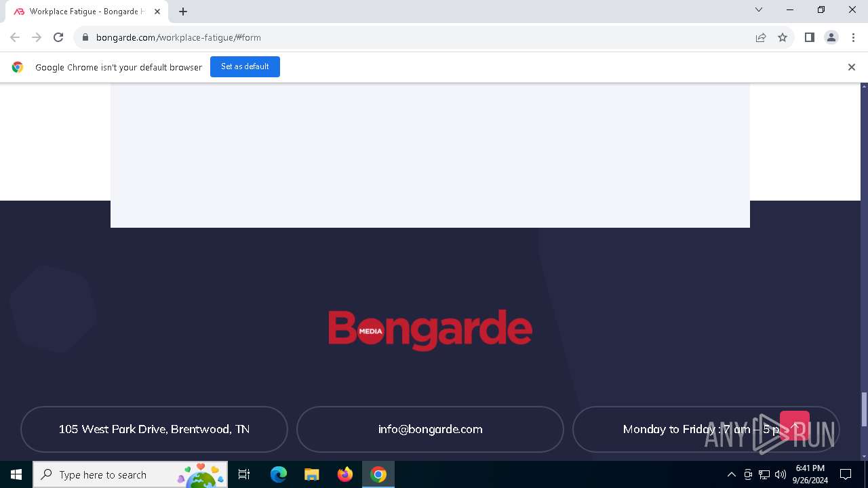Click the page vertical scrollbar thumb
This screenshot has width=868, height=488.
(x=864, y=409)
